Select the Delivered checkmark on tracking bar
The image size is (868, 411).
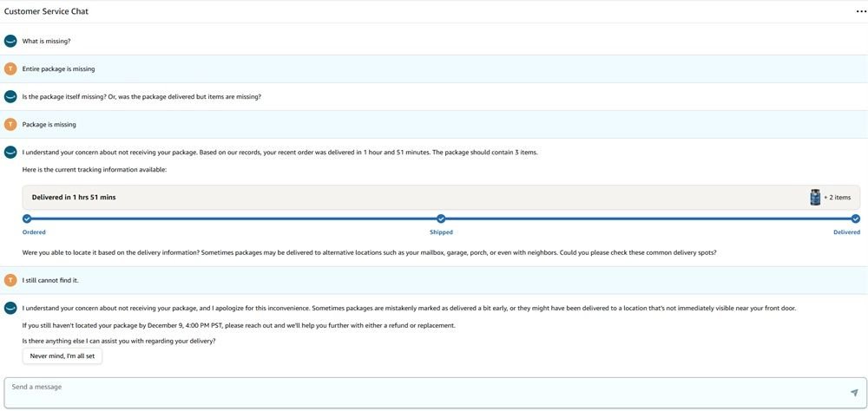click(x=855, y=219)
